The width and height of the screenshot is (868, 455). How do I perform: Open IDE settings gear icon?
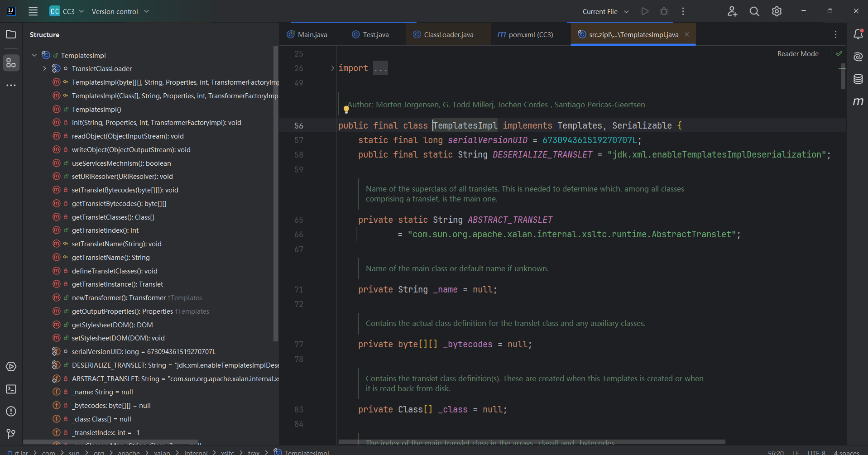pos(777,11)
